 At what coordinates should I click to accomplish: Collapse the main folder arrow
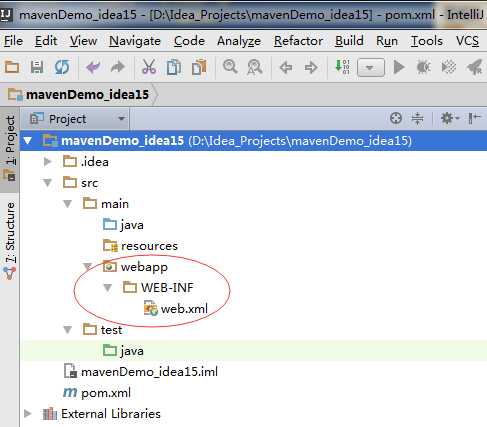coord(68,204)
